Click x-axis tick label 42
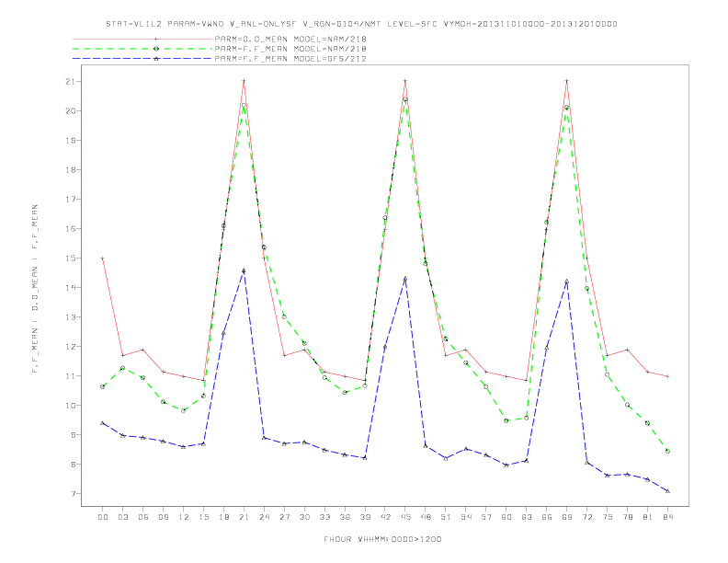 (385, 517)
